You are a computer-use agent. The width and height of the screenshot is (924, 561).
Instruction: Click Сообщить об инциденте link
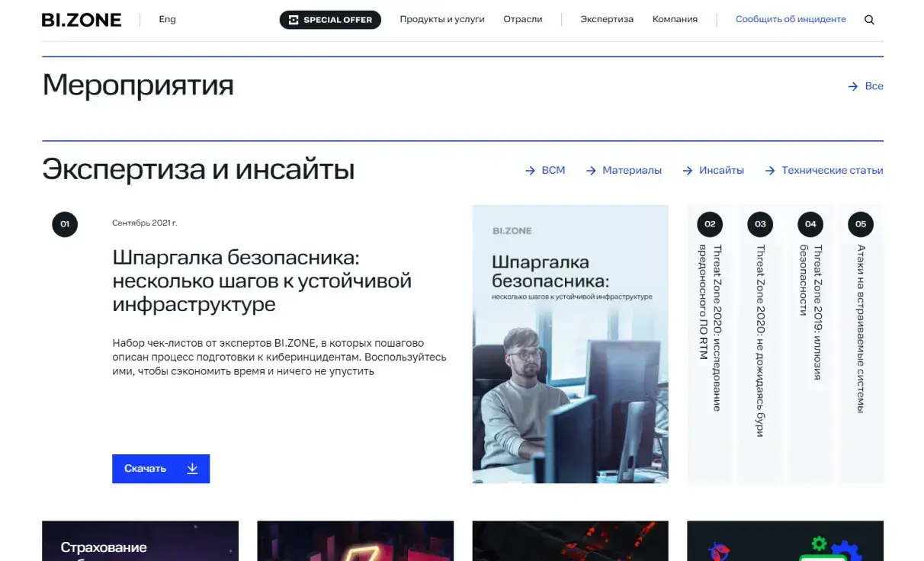tap(791, 19)
